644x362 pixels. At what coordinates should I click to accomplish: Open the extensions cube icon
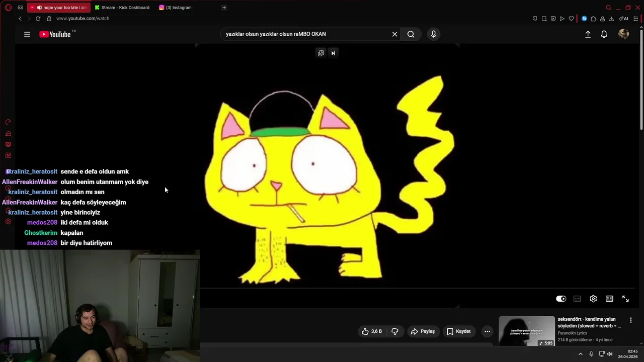pyautogui.click(x=593, y=19)
